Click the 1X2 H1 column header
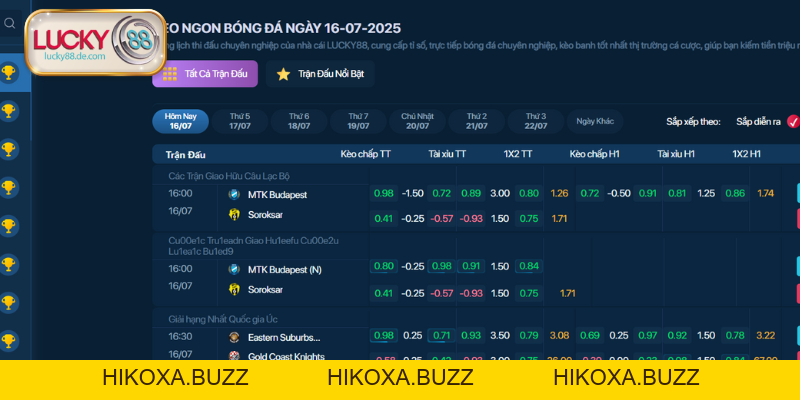 point(746,154)
